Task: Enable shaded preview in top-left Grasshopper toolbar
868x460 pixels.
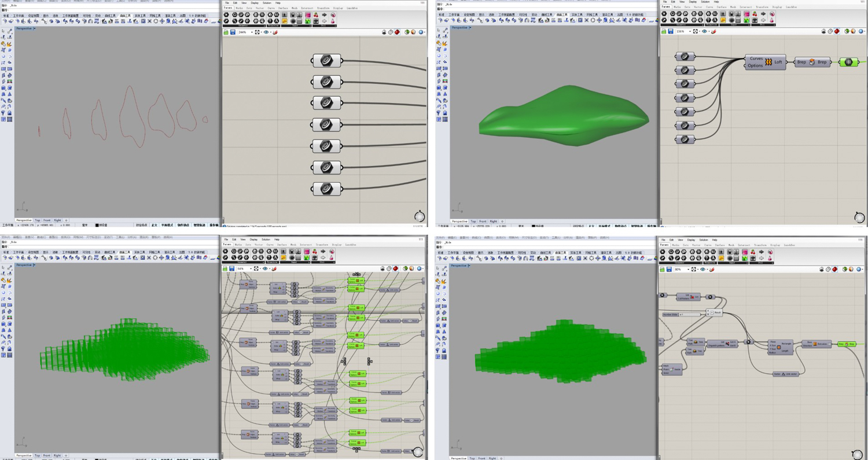Action: (397, 32)
